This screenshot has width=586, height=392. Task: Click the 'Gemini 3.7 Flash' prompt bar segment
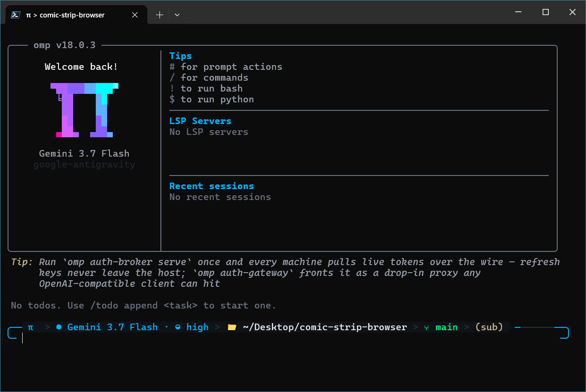[x=112, y=327]
